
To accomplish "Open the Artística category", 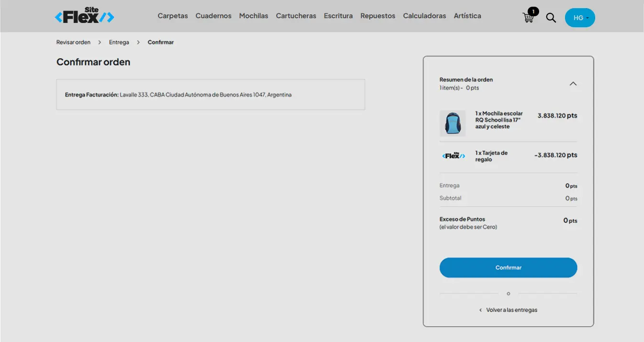I will [467, 16].
